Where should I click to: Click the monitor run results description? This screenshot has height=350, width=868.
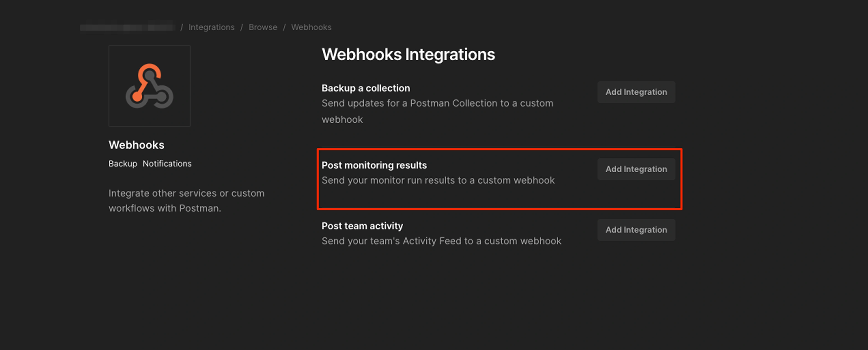click(x=438, y=180)
